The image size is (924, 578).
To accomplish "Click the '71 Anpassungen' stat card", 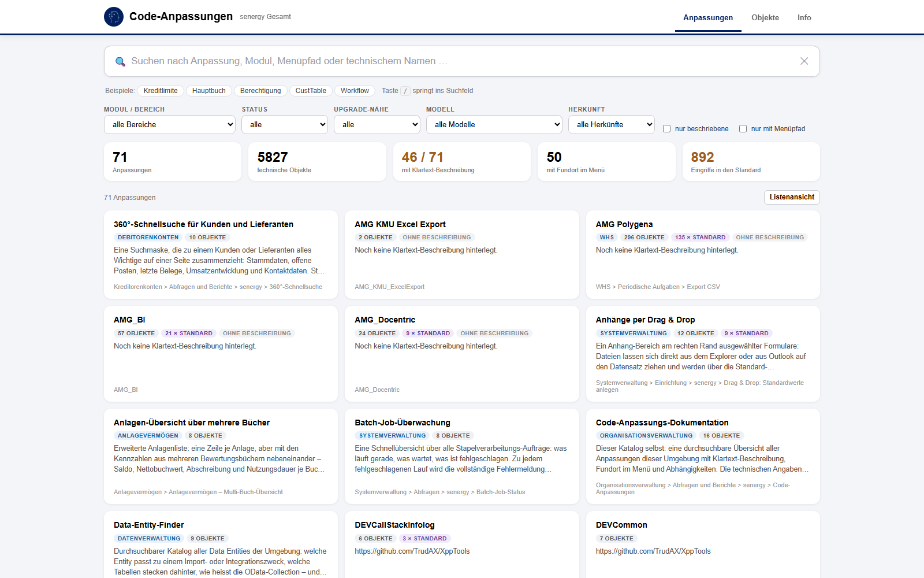I will click(173, 162).
